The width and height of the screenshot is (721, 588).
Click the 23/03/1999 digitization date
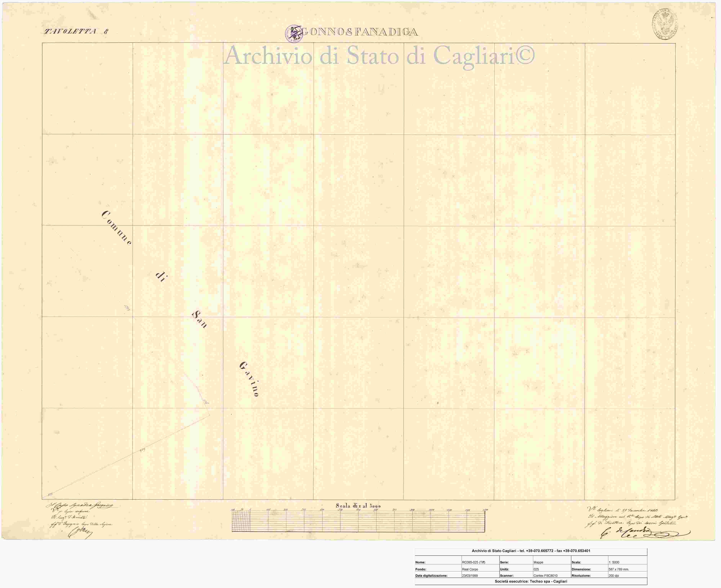(x=470, y=576)
